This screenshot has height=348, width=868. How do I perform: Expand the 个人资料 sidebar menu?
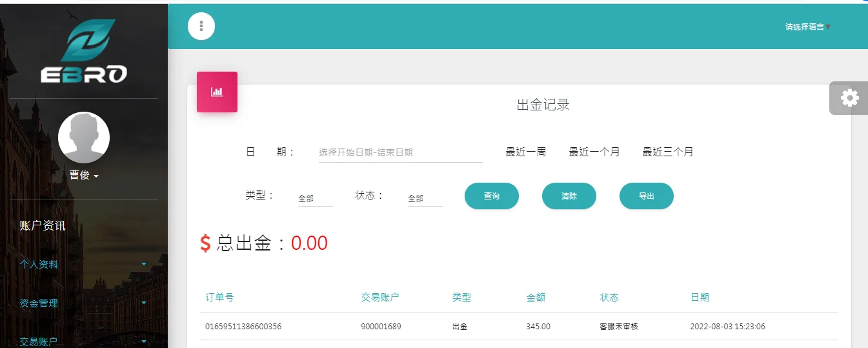[84, 264]
